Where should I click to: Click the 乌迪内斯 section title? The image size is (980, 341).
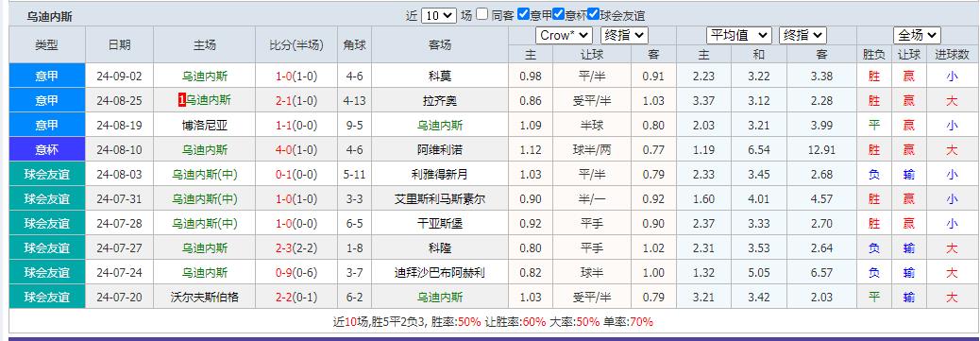coord(49,17)
